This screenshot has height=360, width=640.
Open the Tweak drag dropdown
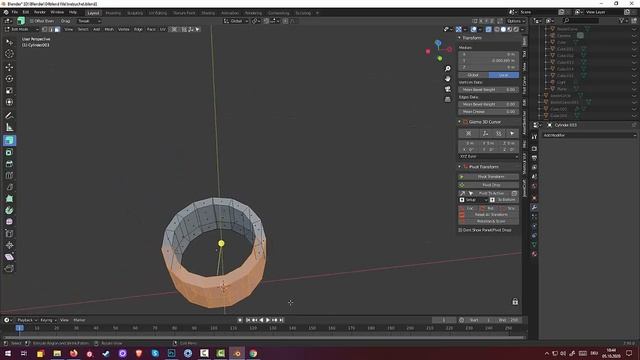(89, 21)
